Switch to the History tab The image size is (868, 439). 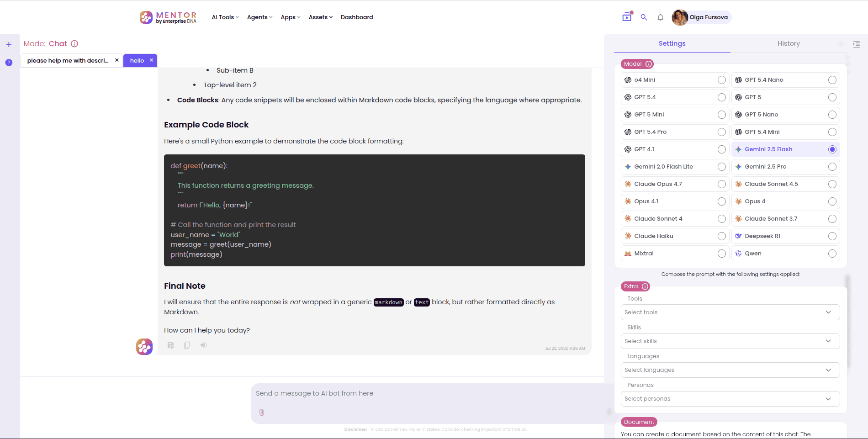tap(789, 43)
